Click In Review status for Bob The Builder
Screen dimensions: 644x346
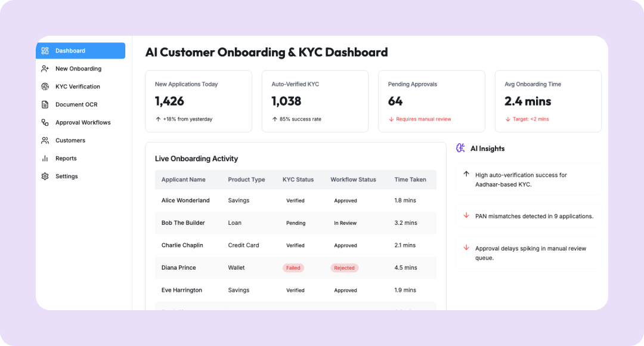tap(345, 223)
